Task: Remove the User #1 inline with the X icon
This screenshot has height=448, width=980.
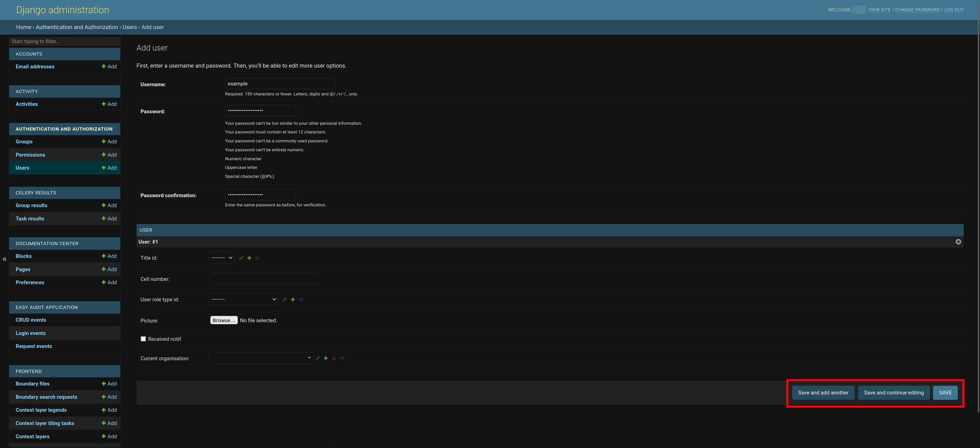Action: (x=958, y=242)
